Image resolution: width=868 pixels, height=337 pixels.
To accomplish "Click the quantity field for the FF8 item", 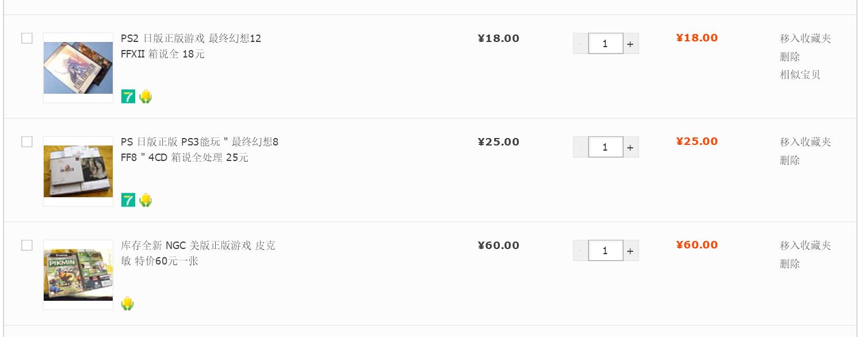I will click(x=605, y=147).
